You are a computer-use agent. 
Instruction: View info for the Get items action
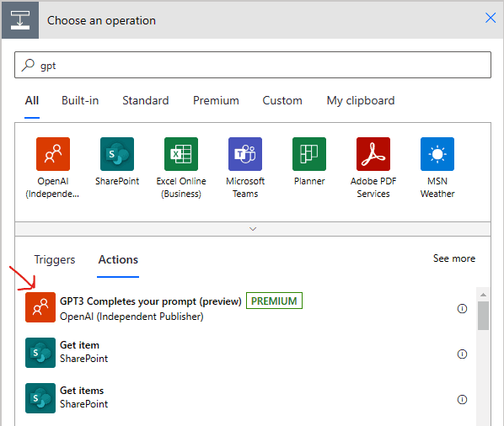[x=462, y=400]
